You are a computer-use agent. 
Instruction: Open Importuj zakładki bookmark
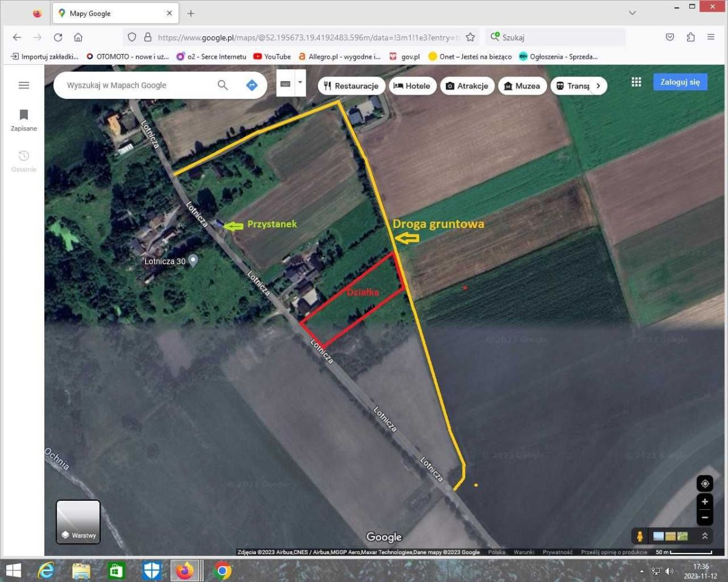click(x=44, y=56)
